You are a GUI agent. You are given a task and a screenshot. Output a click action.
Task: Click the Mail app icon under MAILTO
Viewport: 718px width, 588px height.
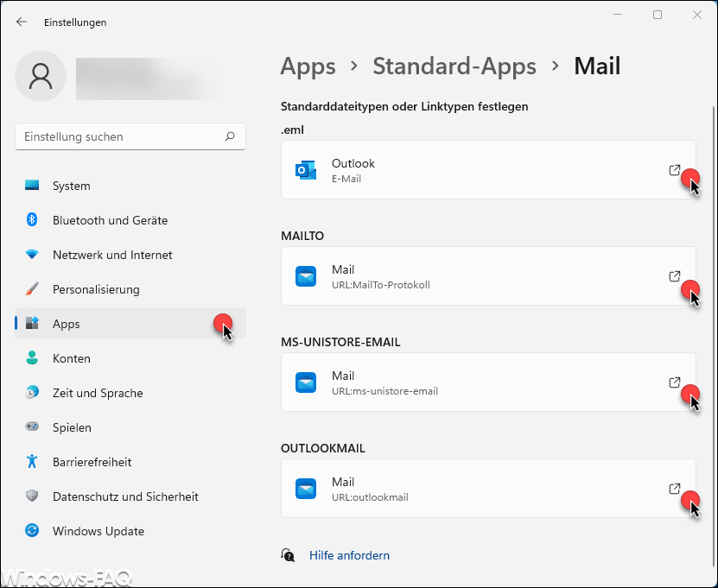click(x=306, y=276)
